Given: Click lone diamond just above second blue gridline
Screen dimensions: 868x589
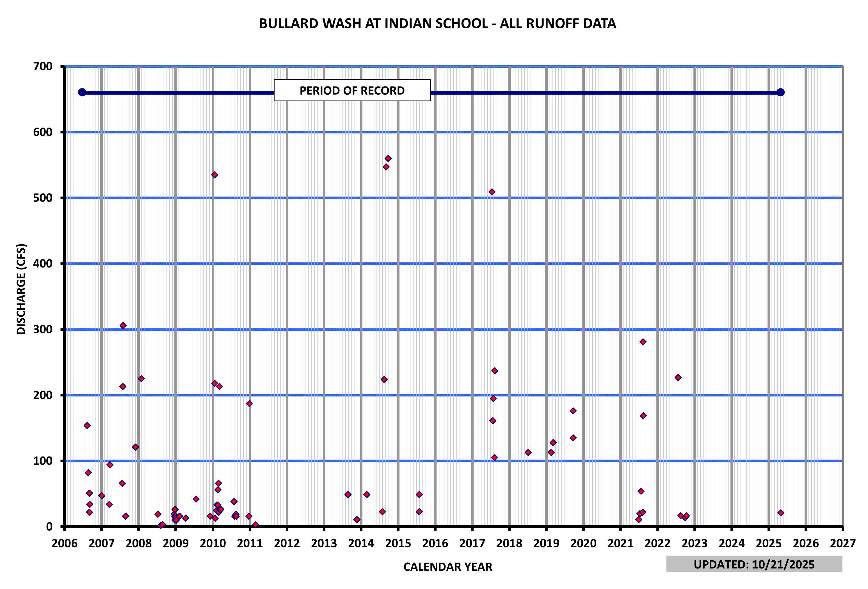Looking at the screenshot, I should 492,192.
